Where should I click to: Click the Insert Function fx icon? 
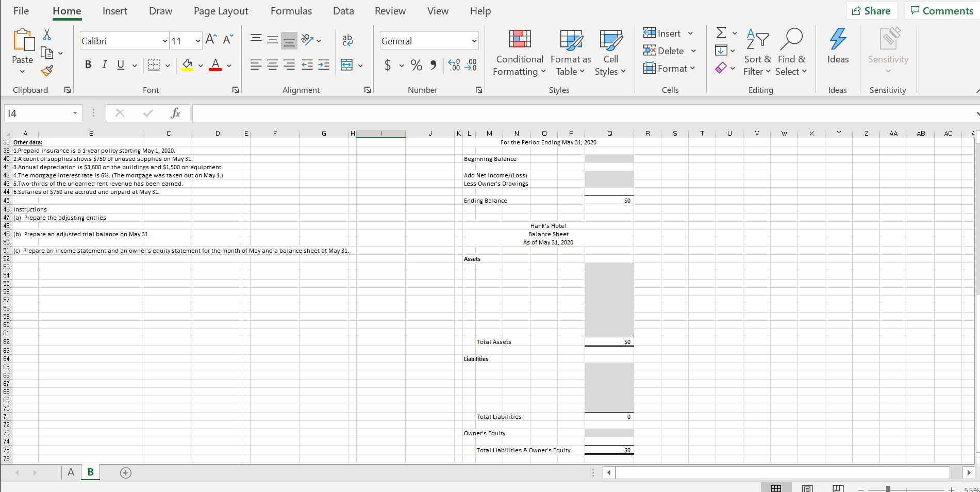[175, 113]
